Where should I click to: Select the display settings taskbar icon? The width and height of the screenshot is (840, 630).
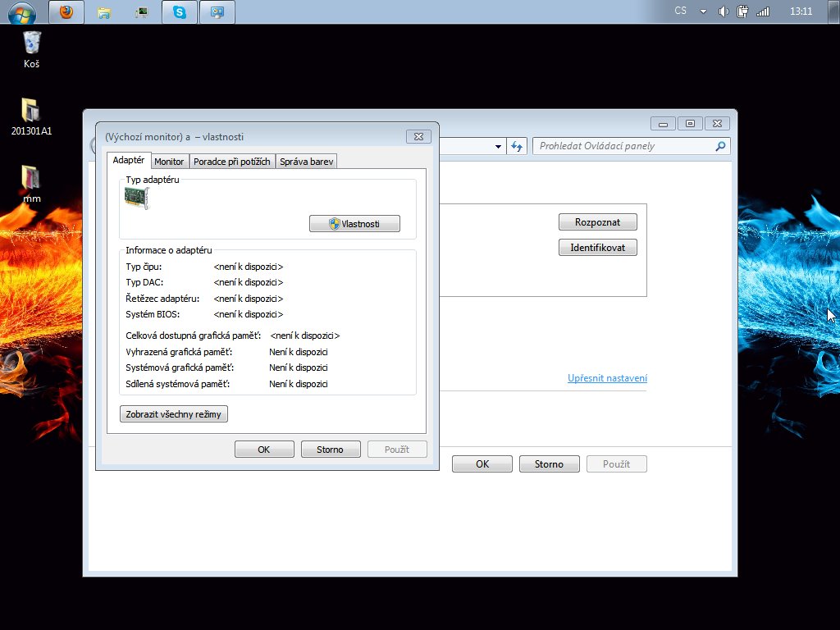click(x=217, y=11)
